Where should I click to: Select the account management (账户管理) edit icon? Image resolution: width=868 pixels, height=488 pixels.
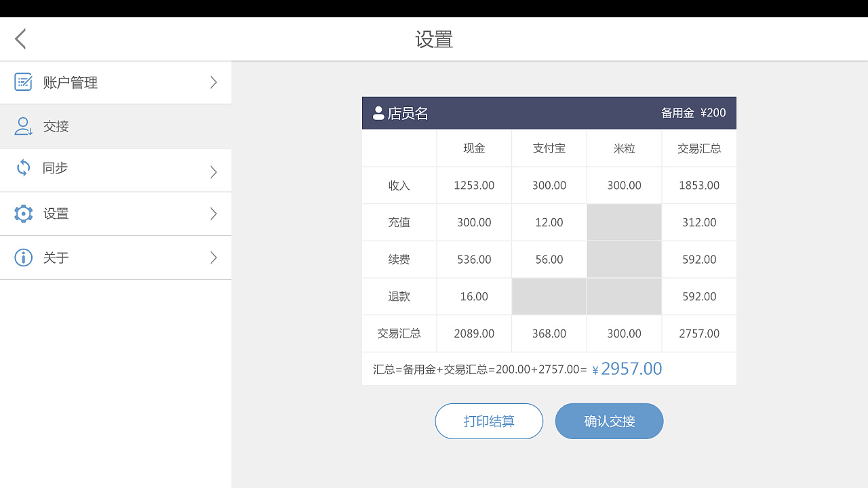(x=23, y=82)
